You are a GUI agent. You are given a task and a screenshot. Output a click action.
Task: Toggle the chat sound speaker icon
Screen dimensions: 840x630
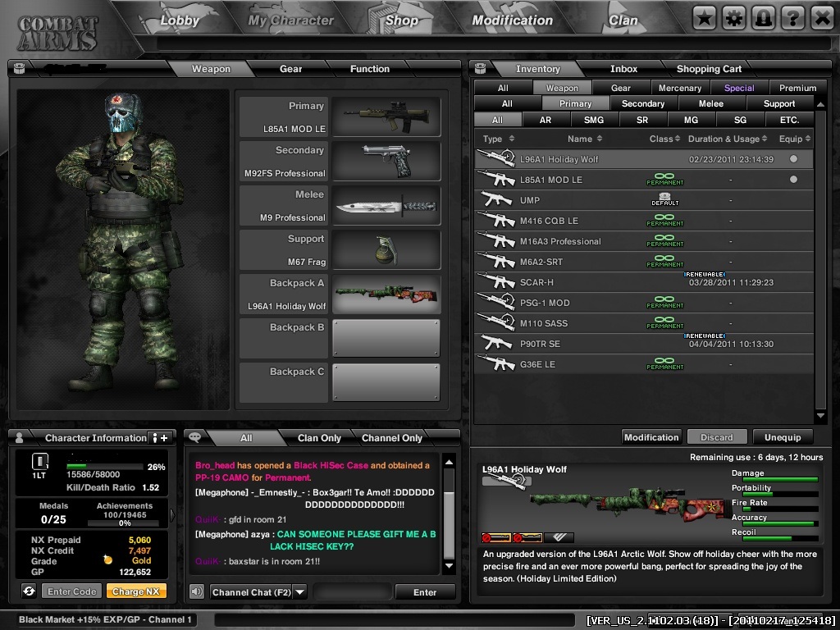pos(197,591)
